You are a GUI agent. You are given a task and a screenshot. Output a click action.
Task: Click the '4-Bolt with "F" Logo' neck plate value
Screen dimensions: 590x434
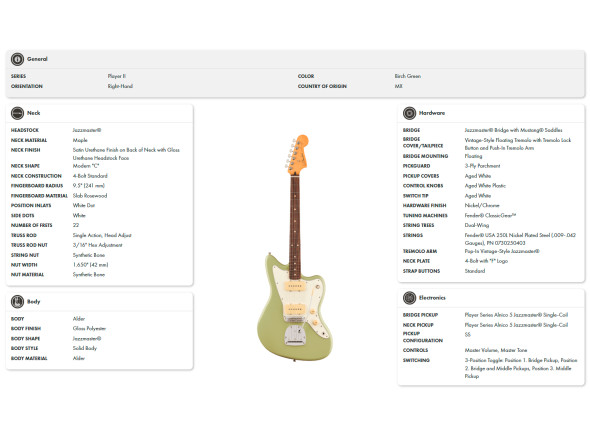point(486,261)
